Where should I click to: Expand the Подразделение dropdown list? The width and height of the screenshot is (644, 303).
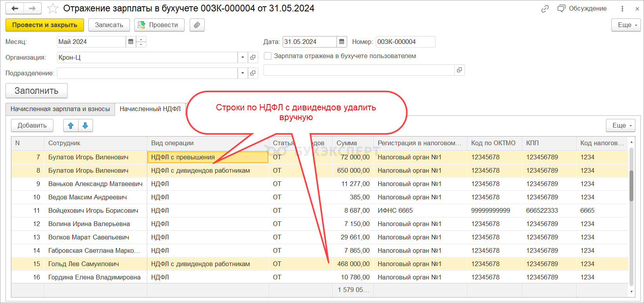click(x=243, y=73)
